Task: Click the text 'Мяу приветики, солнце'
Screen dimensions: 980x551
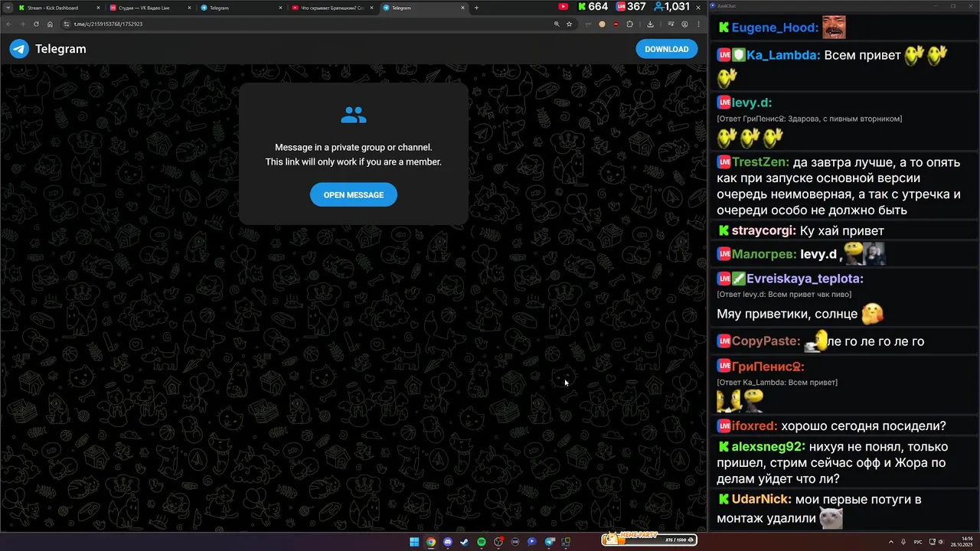Action: coord(787,314)
